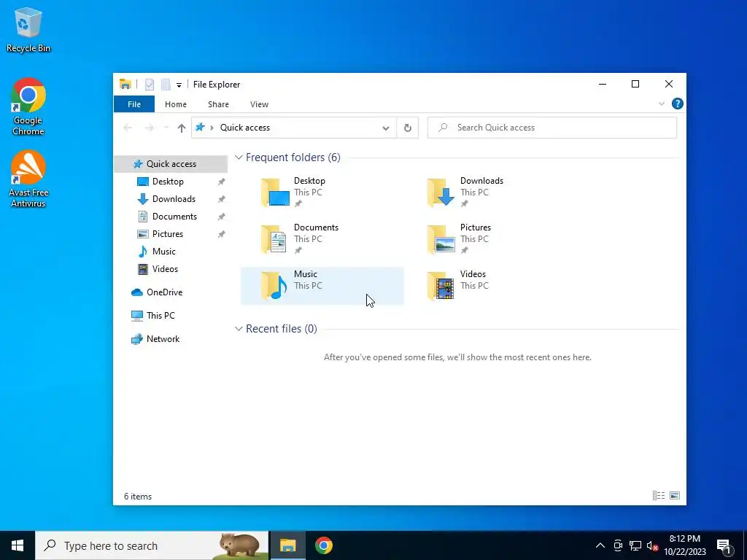747x560 pixels.
Task: Click the File Explorer folder icon in title bar
Action: coord(125,85)
